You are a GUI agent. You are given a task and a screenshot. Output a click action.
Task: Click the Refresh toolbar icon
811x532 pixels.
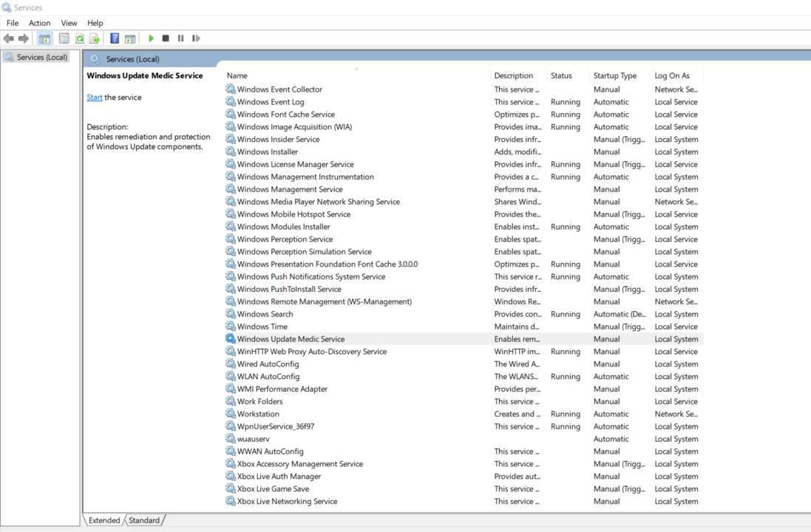(x=80, y=38)
